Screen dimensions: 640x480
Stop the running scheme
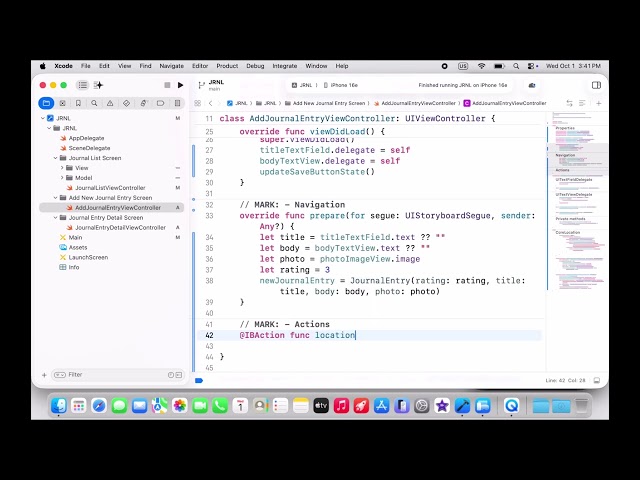click(x=167, y=85)
